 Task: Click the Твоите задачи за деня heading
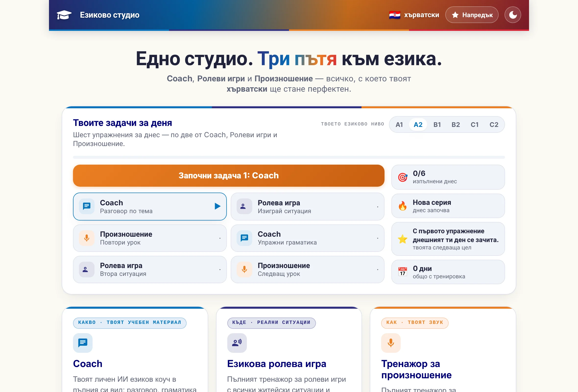[x=122, y=123]
